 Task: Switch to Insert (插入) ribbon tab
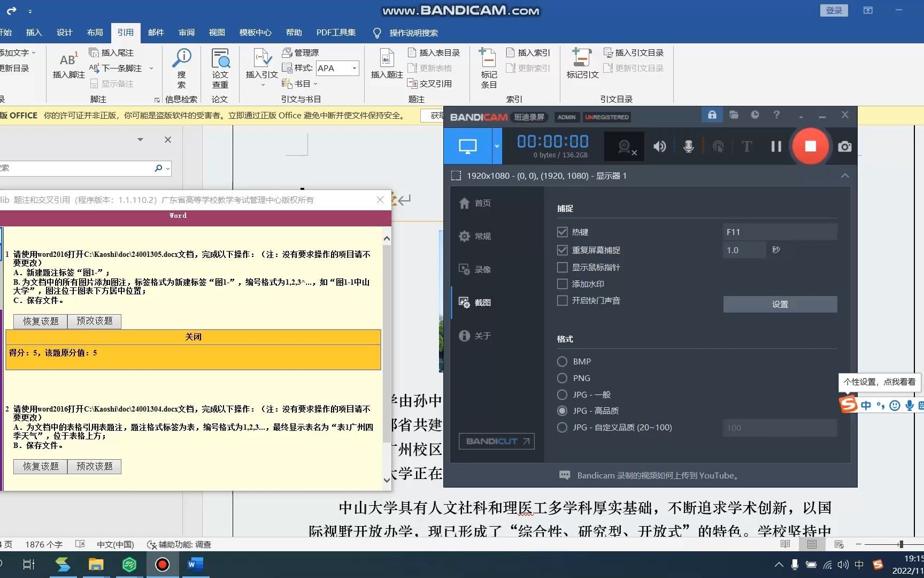(34, 33)
